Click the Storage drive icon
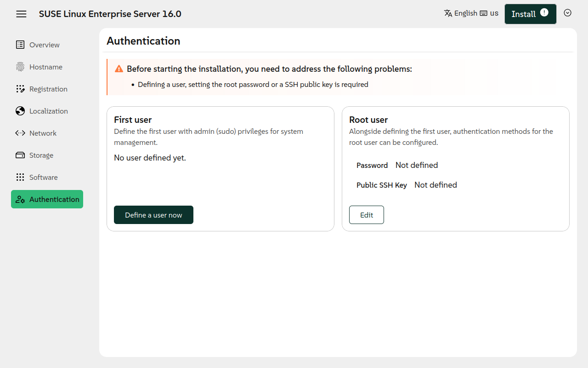The width and height of the screenshot is (588, 368). point(20,155)
